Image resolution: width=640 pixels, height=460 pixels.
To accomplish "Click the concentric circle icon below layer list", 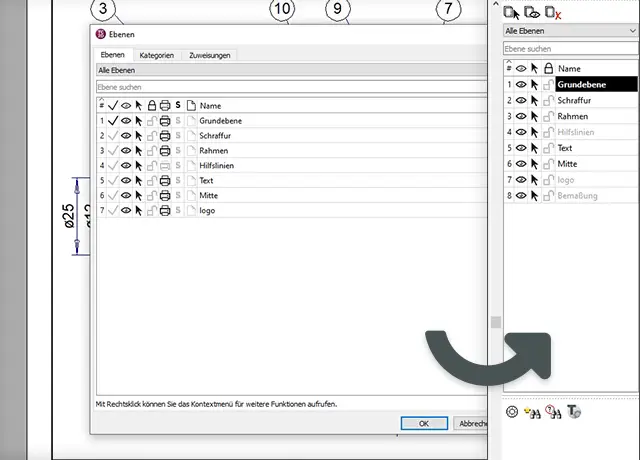I will point(512,412).
